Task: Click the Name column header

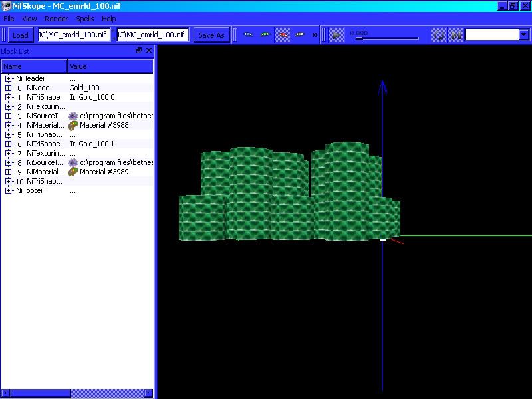Action: point(35,66)
